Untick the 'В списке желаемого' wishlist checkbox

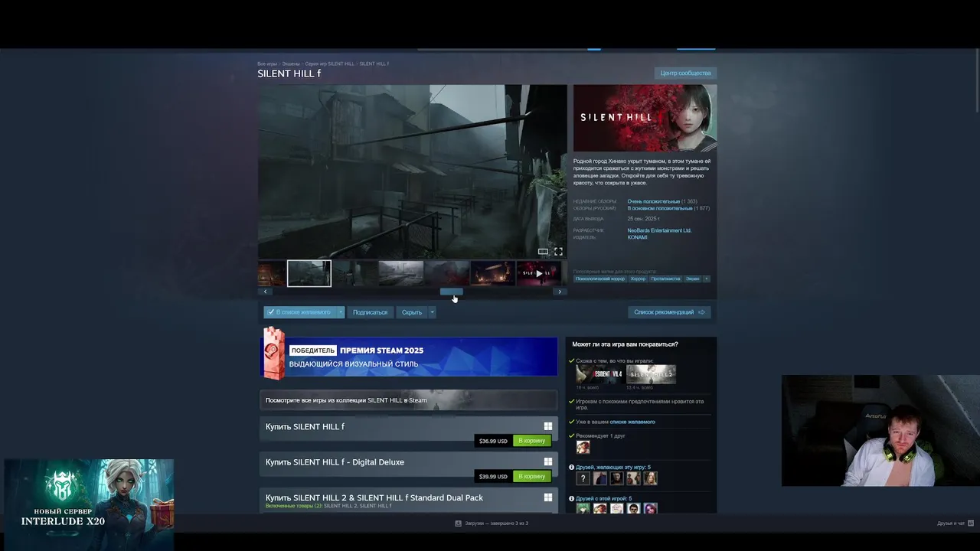point(271,312)
